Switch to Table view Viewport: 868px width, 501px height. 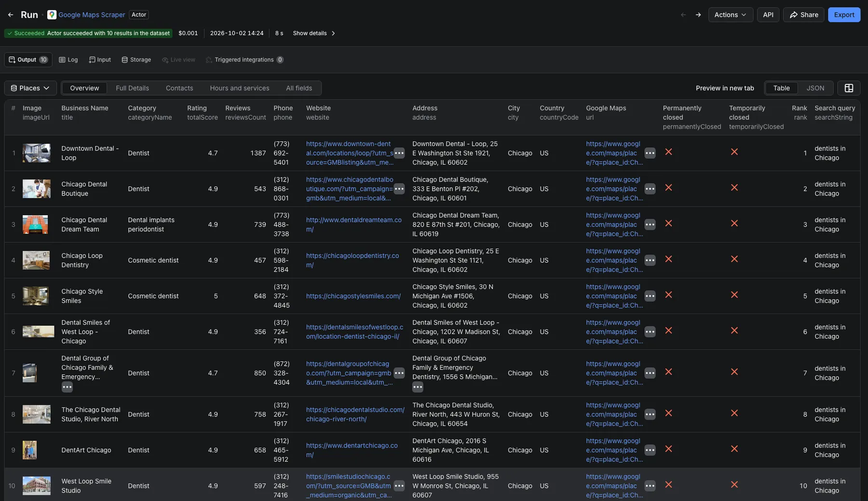coord(781,88)
